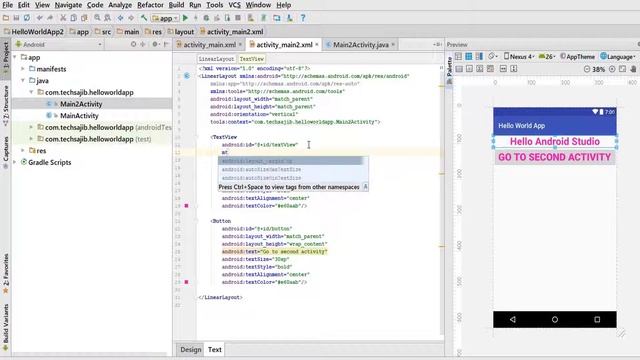The height and width of the screenshot is (360, 640).
Task: Click the TextView breadcrumb
Action: 252,59
